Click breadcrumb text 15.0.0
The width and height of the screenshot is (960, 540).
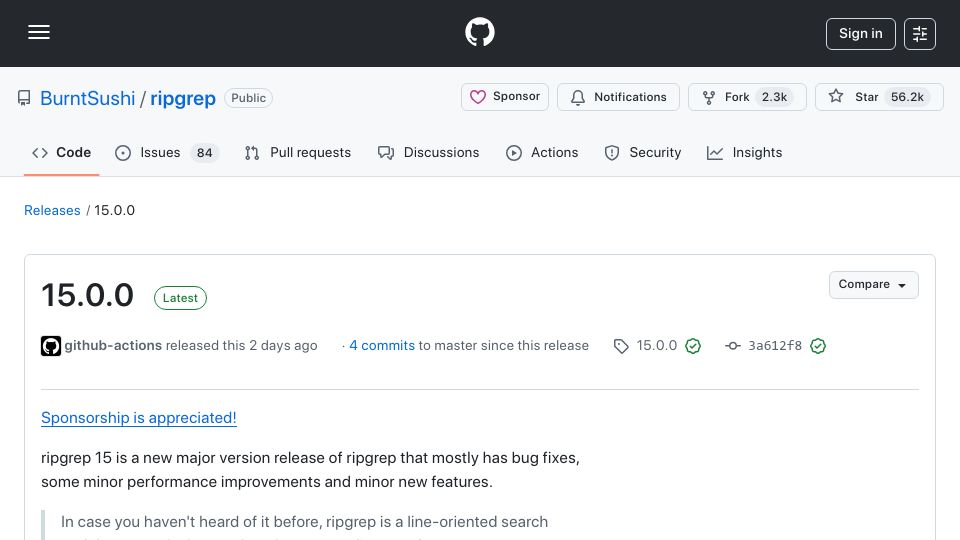114,211
